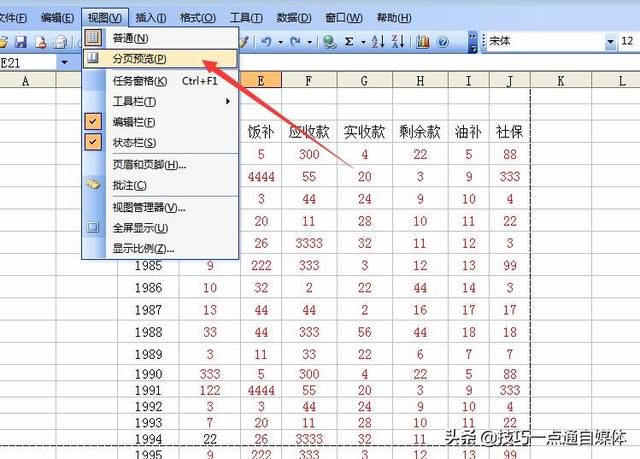Select highlighted column E header

point(260,80)
